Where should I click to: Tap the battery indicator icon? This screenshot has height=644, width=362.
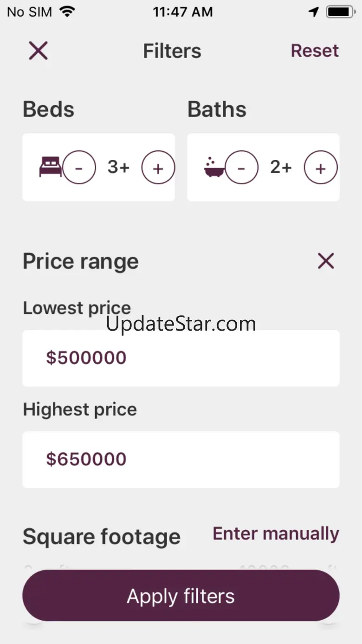click(341, 12)
